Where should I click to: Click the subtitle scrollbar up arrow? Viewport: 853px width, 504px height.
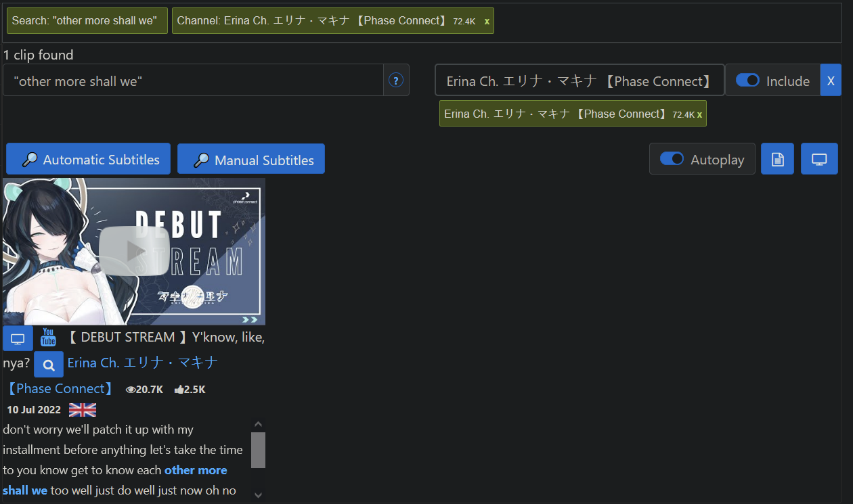click(258, 425)
